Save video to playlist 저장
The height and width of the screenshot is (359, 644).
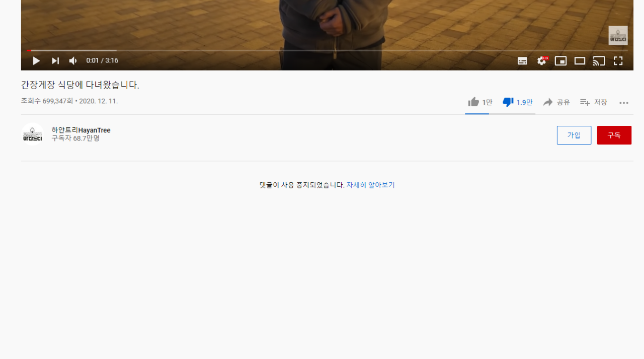click(x=593, y=102)
